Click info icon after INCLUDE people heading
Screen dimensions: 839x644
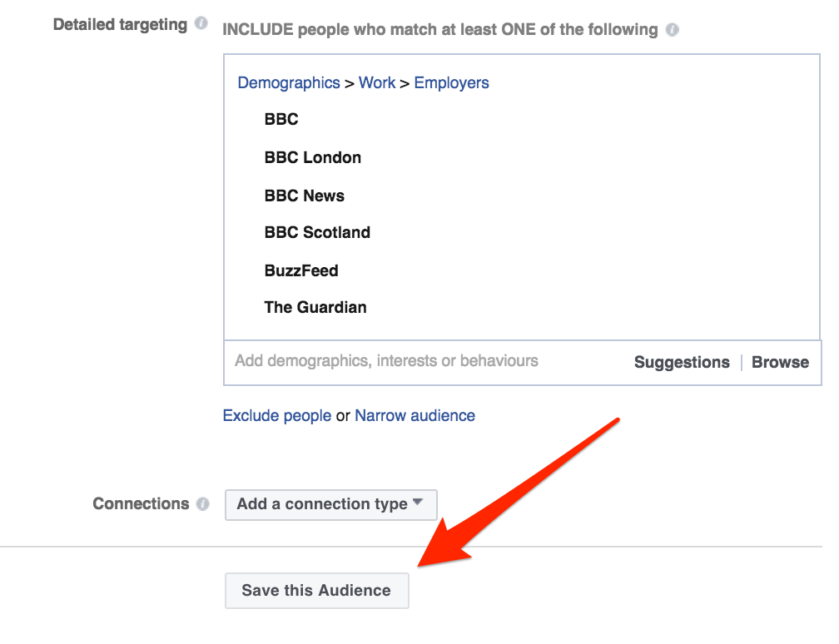[x=672, y=30]
